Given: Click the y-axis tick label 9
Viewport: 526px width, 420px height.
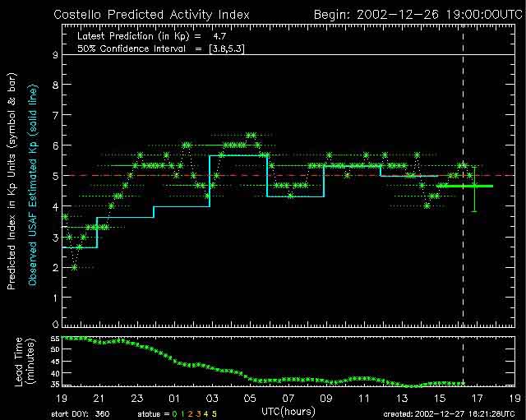Looking at the screenshot, I should point(53,55).
